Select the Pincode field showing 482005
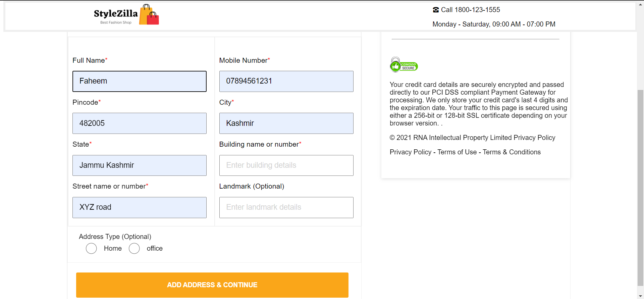The width and height of the screenshot is (644, 299). pos(139,123)
